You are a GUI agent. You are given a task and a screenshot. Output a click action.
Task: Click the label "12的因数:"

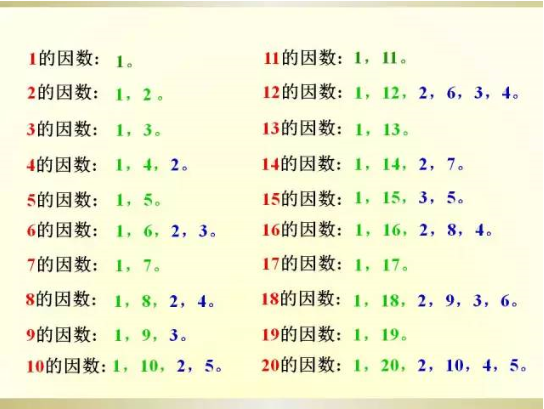pos(303,92)
